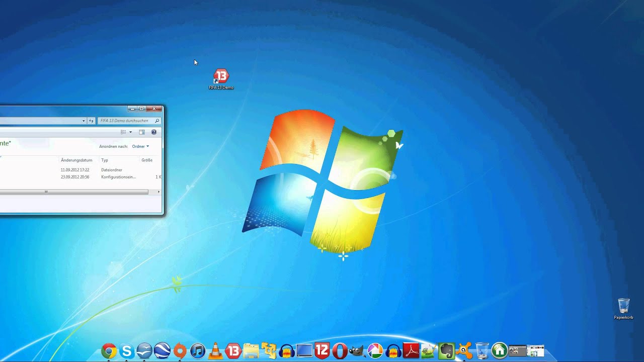This screenshot has width=644, height=362.
Task: Open Evernote elephant icon in dock
Action: point(446,350)
